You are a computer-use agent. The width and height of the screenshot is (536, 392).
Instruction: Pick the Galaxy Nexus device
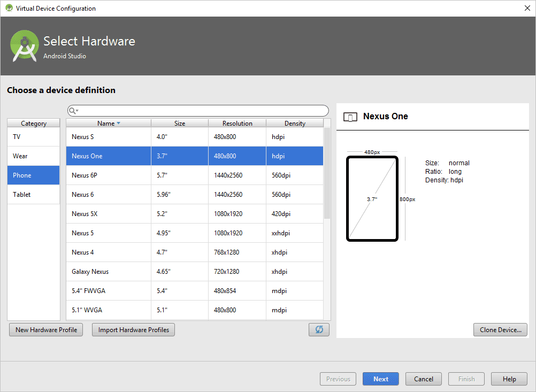point(194,272)
